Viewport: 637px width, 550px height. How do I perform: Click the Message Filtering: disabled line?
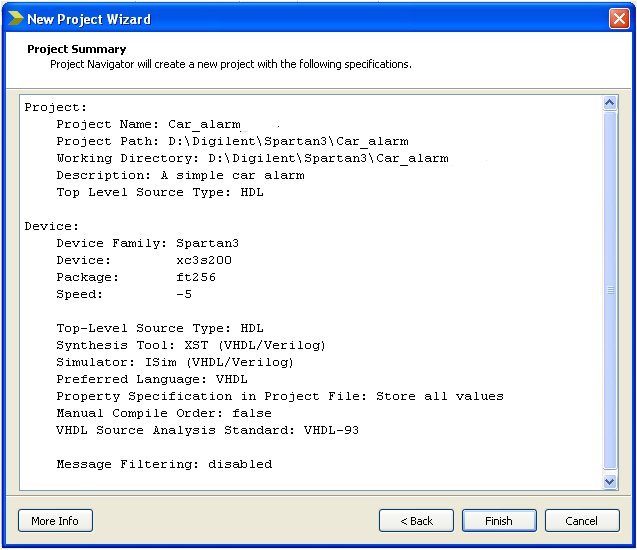click(164, 464)
